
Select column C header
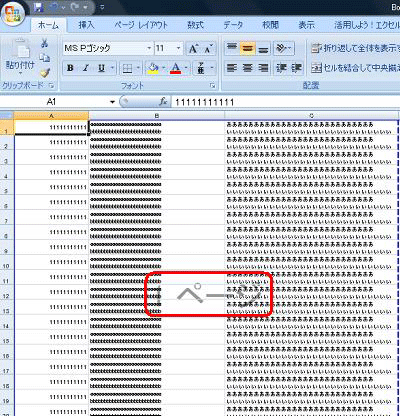(312, 116)
